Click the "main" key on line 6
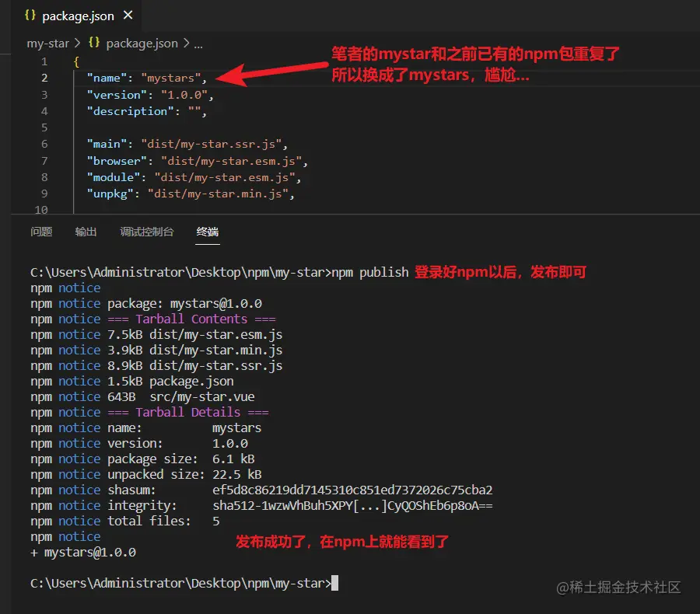The image size is (700, 614). [x=107, y=144]
